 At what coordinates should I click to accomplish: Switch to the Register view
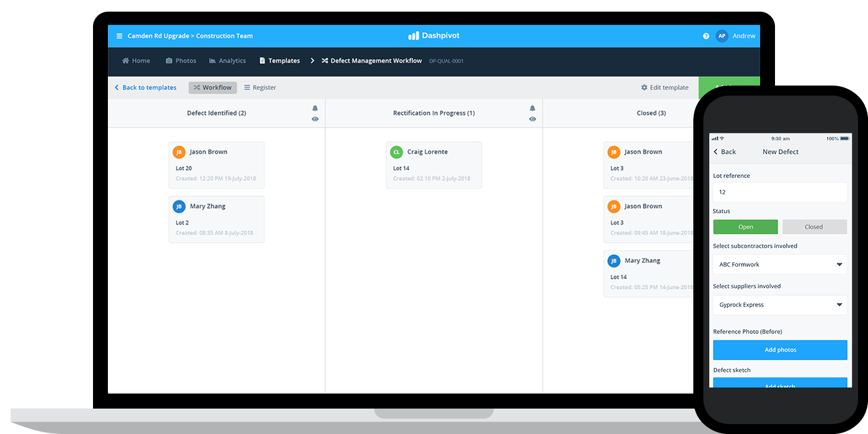(x=260, y=87)
